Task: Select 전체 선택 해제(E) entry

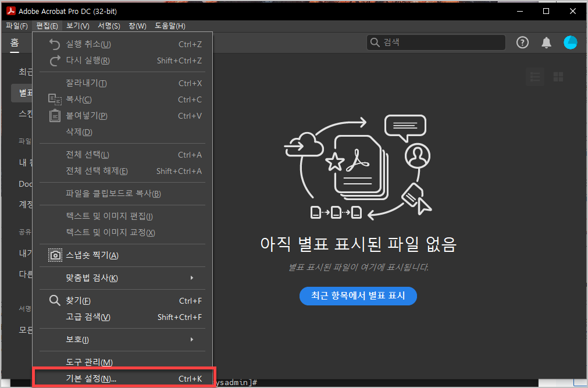Action: [123, 171]
